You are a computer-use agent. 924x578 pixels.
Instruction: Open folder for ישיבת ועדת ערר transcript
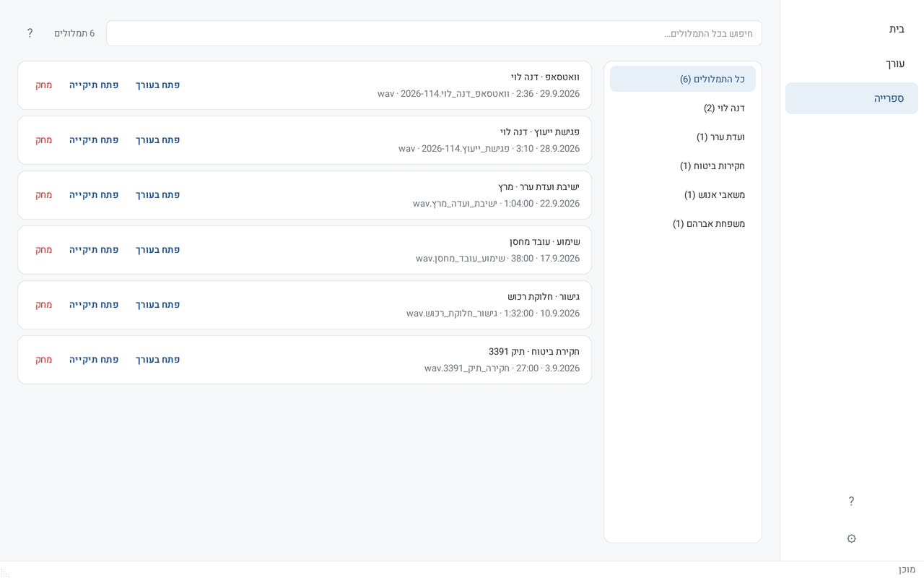tap(94, 195)
